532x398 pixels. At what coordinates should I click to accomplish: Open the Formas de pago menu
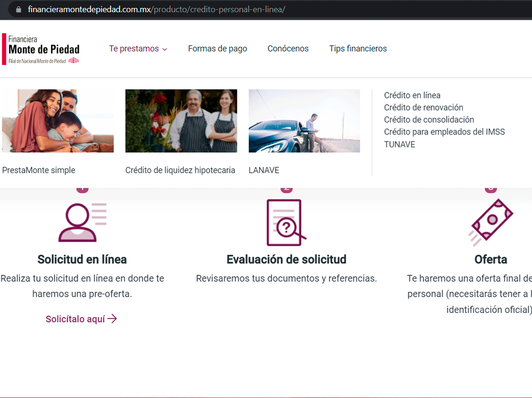click(x=218, y=49)
